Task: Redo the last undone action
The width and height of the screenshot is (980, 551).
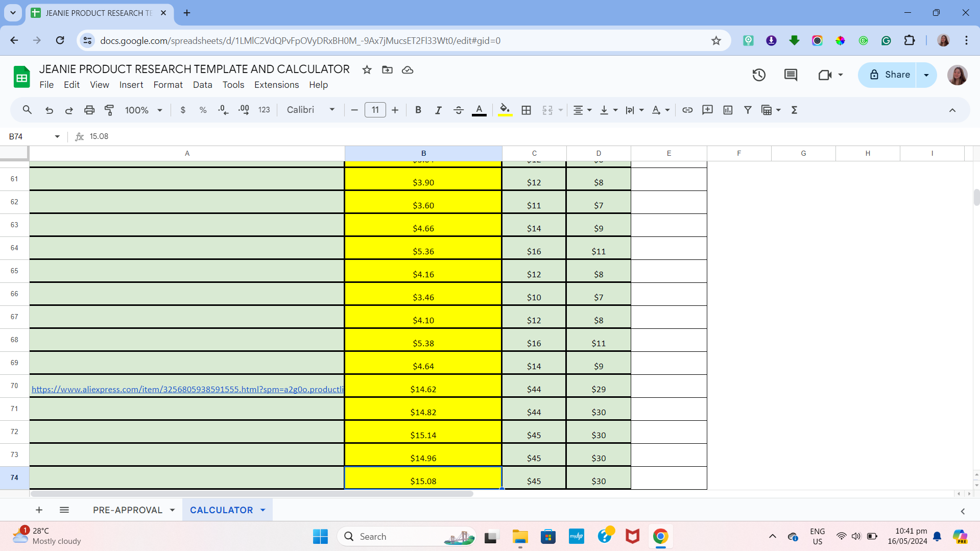Action: tap(69, 110)
